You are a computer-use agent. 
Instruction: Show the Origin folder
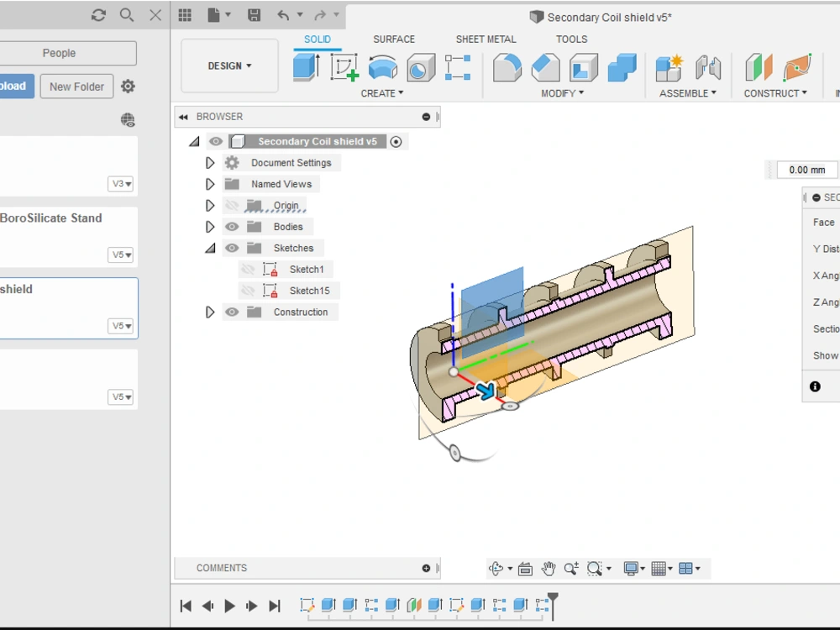click(233, 204)
